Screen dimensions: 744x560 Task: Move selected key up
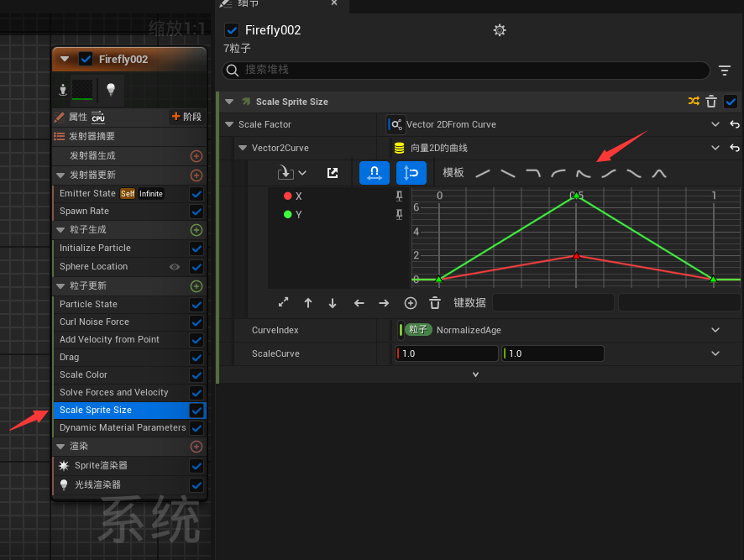tap(308, 303)
